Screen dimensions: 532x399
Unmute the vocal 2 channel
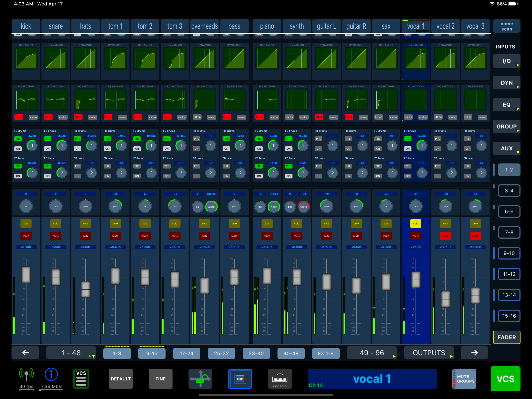tap(445, 236)
